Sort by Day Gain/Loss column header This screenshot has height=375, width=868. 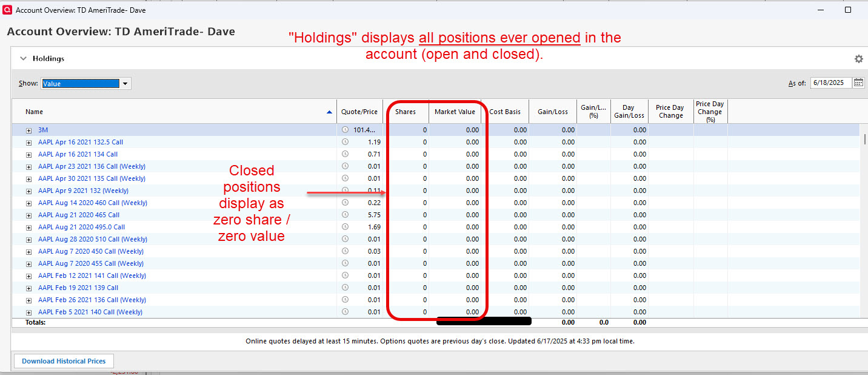(x=629, y=112)
